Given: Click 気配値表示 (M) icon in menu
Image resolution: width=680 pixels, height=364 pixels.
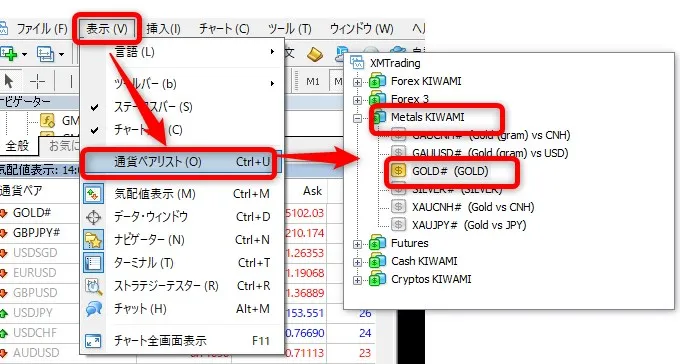Looking at the screenshot, I should 93,194.
